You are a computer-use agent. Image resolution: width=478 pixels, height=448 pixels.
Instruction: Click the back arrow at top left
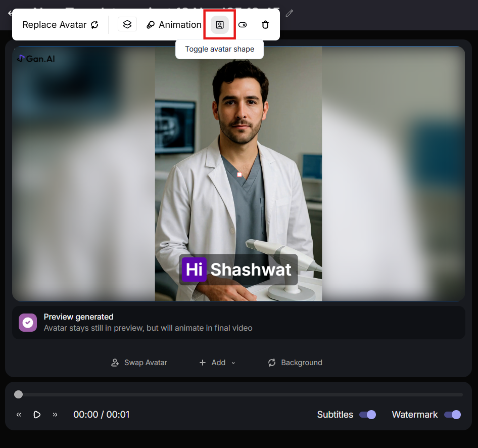tap(10, 13)
